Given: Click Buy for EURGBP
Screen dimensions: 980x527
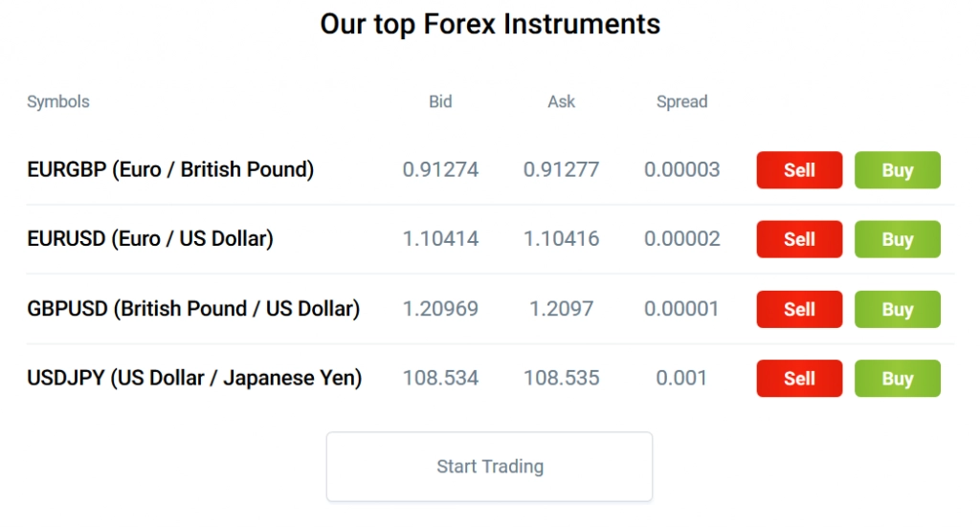Looking at the screenshot, I should coord(897,170).
